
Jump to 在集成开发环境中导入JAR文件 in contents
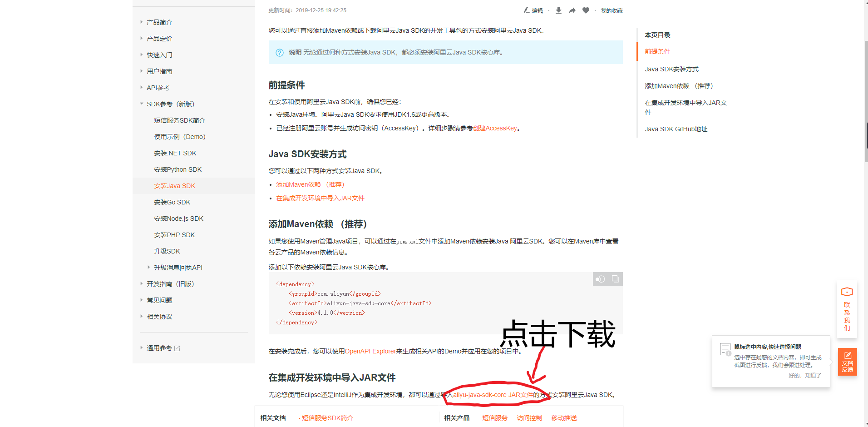(686, 107)
